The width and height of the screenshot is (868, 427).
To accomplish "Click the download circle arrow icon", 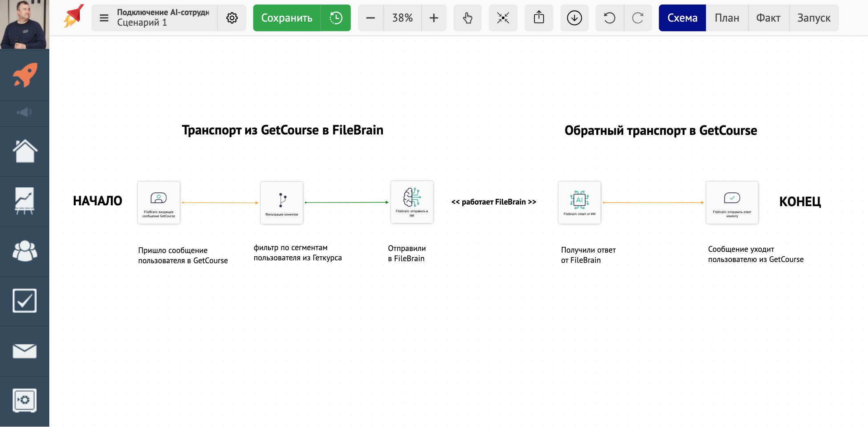I will click(x=574, y=18).
